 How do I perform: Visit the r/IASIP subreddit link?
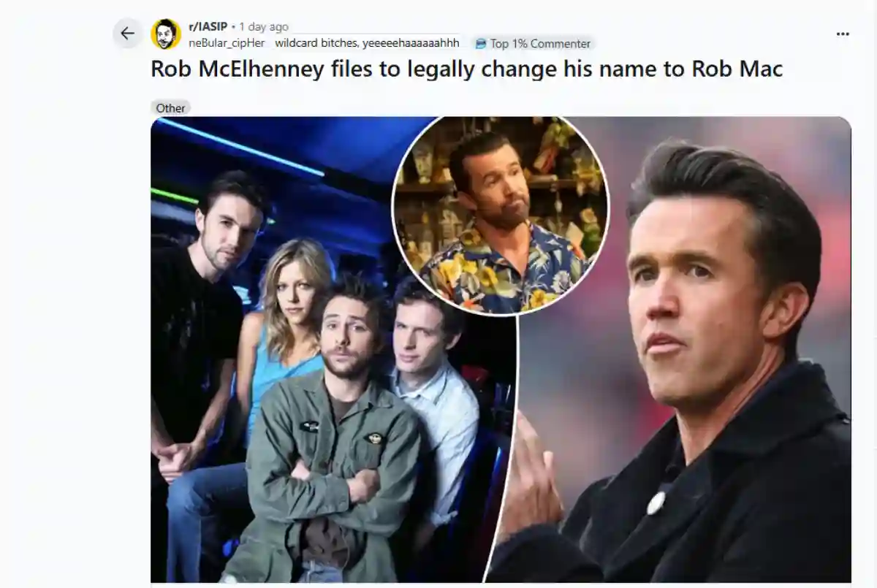(x=208, y=27)
